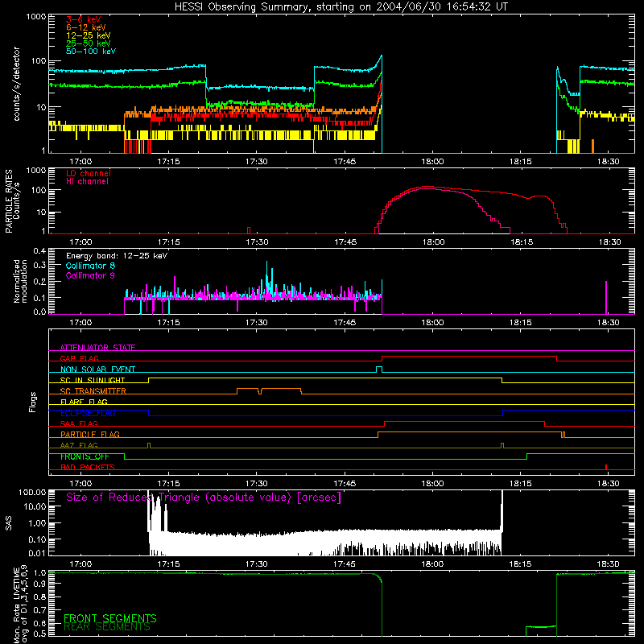Viewport: 644px width, 644px height.
Task: Click the 'FRONT SEGMENTS' legend entry
Action: click(x=110, y=618)
